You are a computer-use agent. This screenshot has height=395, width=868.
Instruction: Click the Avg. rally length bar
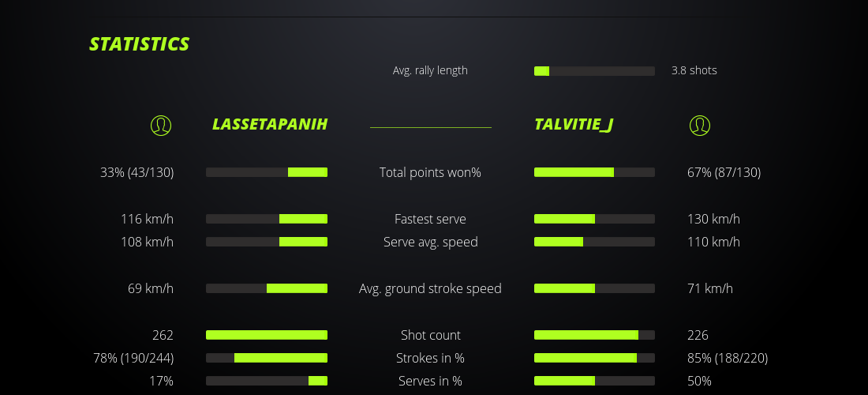pos(594,71)
